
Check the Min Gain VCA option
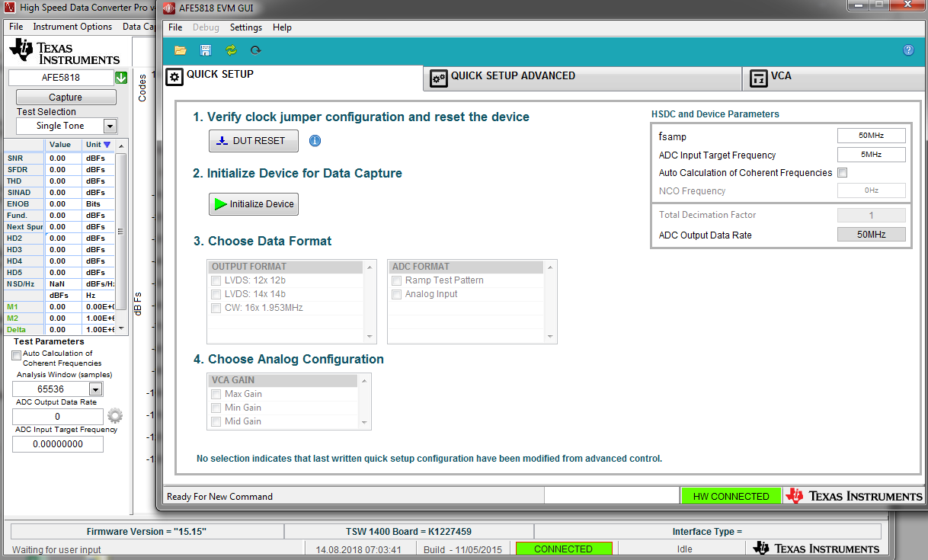(x=216, y=408)
